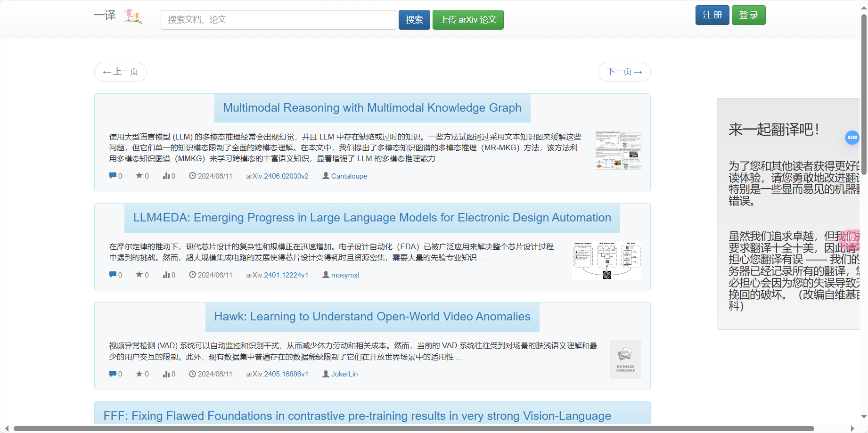
Task: Star the Multimodal Reasoning paper
Action: tap(139, 175)
